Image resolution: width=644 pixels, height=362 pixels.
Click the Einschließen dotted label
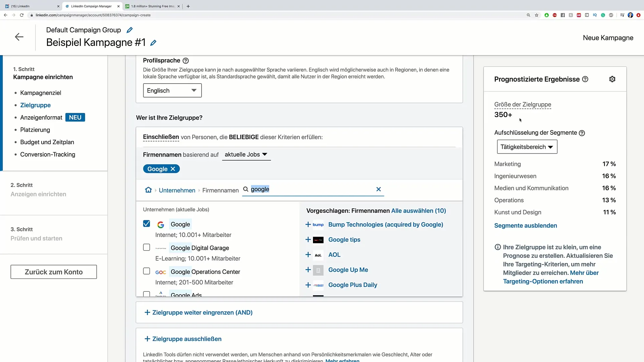pos(161,137)
